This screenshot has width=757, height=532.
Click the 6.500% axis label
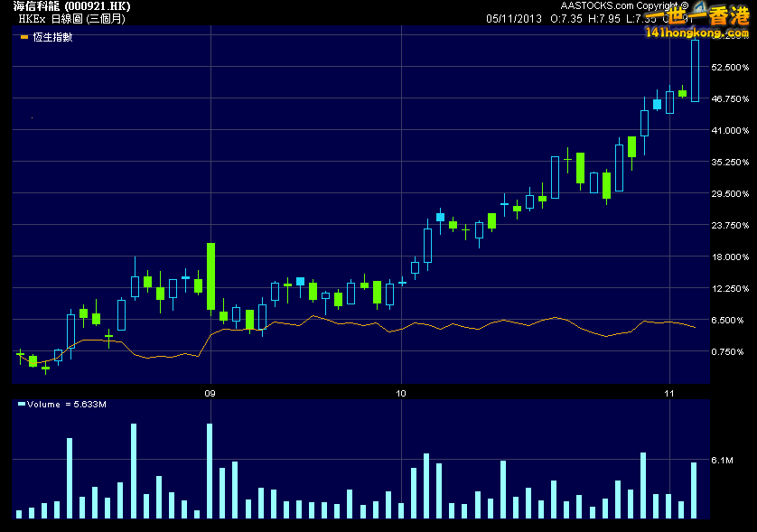click(727, 320)
